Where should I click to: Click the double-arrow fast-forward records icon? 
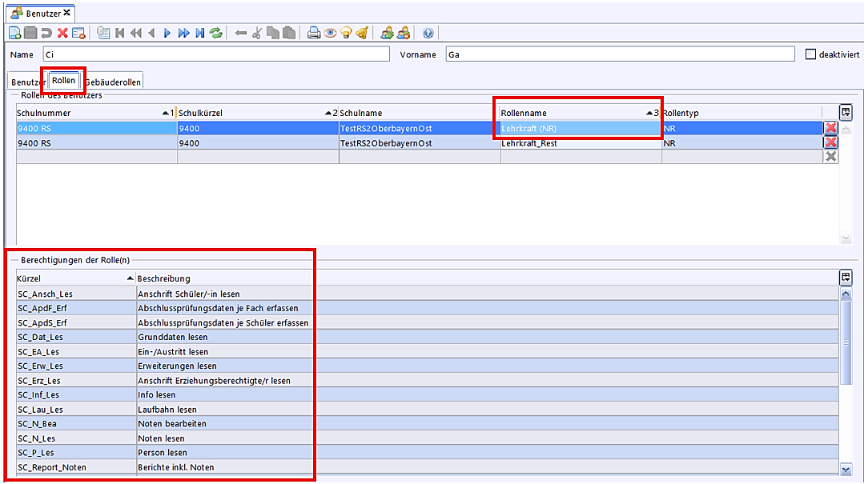click(x=184, y=33)
